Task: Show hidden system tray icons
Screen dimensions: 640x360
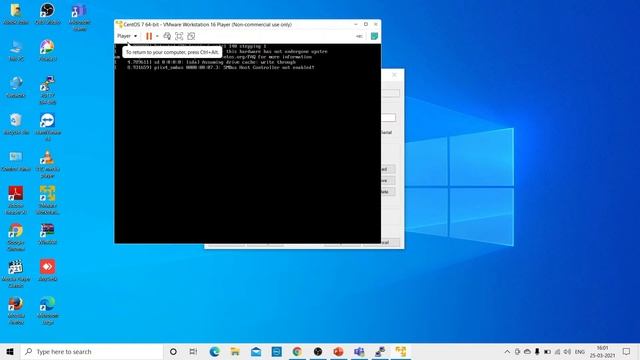Action: click(507, 351)
